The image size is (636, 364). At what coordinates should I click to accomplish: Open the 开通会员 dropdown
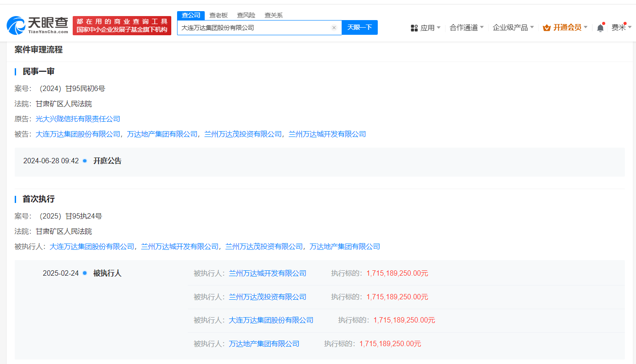click(x=570, y=28)
